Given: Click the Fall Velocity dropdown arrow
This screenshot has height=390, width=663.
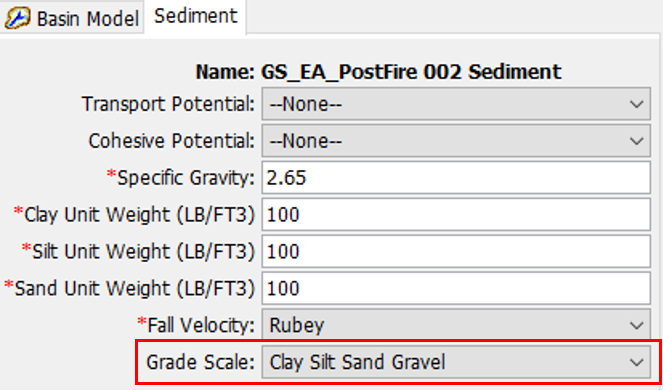Looking at the screenshot, I should [x=636, y=325].
